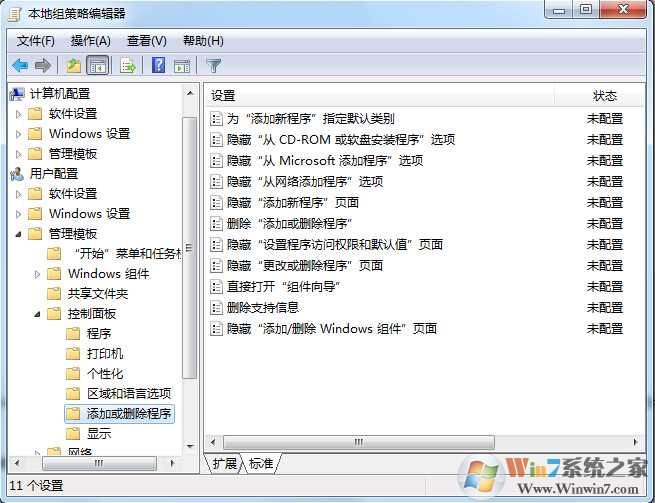Expand 管理模板 under 计算机配置
655x503 pixels.
point(18,154)
